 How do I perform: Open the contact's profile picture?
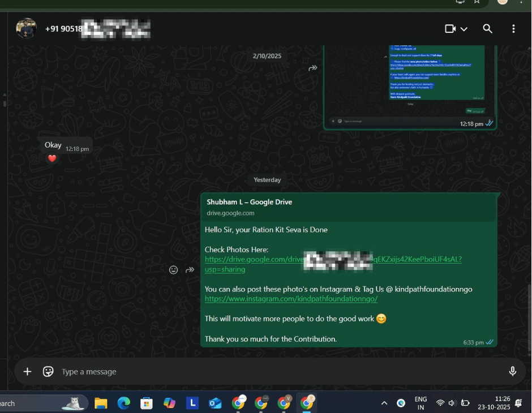click(x=27, y=28)
